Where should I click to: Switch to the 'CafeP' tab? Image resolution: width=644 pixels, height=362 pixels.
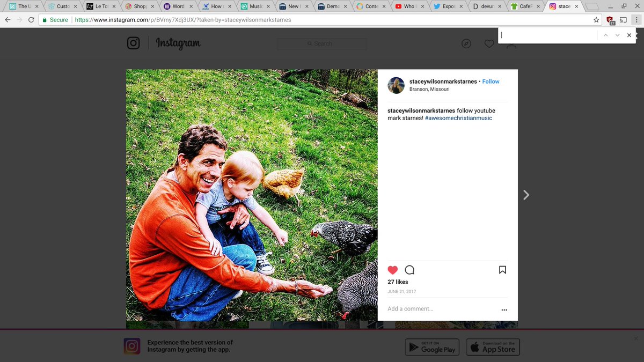(x=524, y=6)
